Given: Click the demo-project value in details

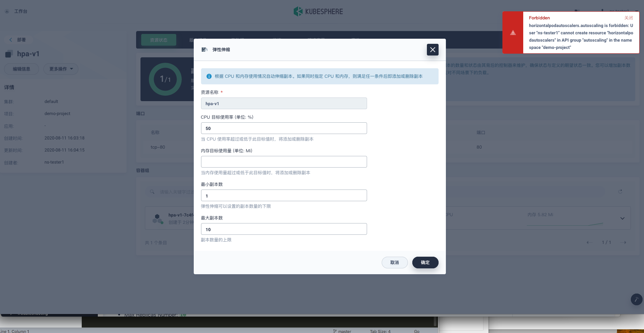Looking at the screenshot, I should (57, 114).
